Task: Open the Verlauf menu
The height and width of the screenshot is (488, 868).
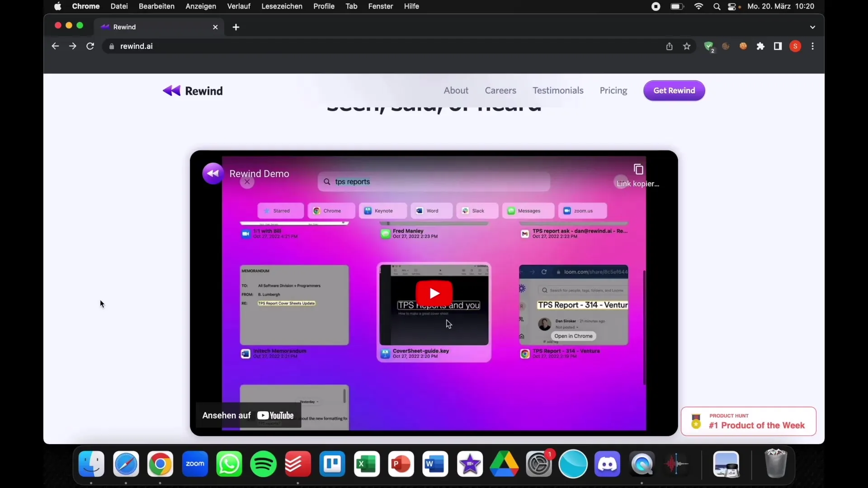Action: click(239, 6)
